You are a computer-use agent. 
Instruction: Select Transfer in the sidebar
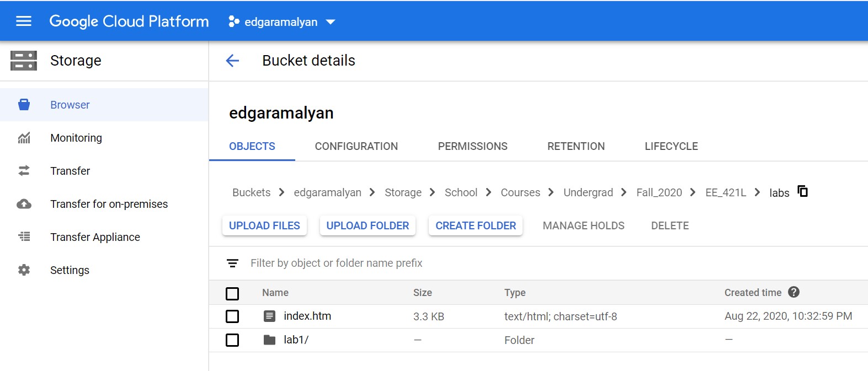coord(104,171)
